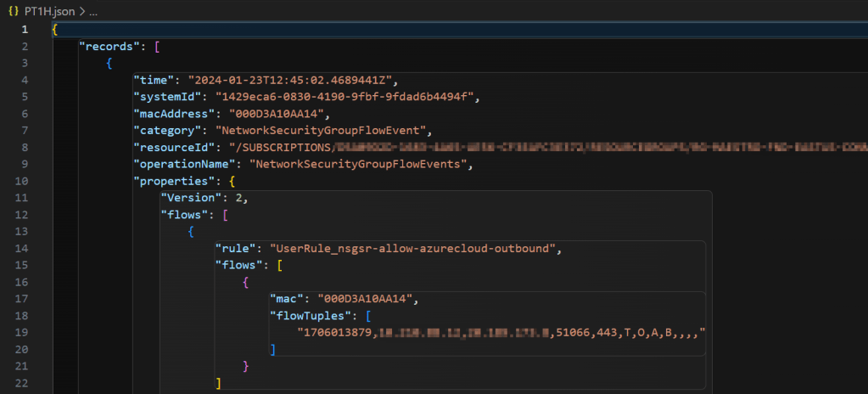
Task: Click the JSON braces icon in breadcrumb
Action: 13,9
